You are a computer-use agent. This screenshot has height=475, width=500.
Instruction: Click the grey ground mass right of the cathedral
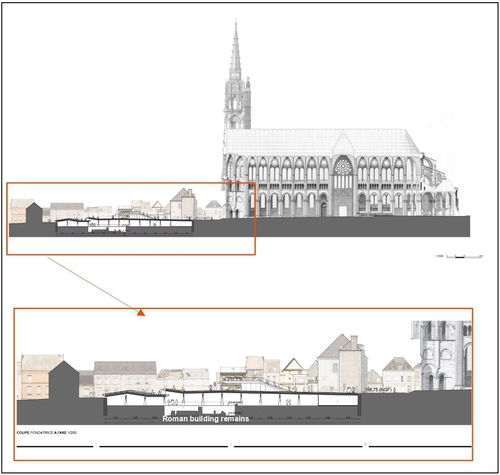click(x=464, y=226)
